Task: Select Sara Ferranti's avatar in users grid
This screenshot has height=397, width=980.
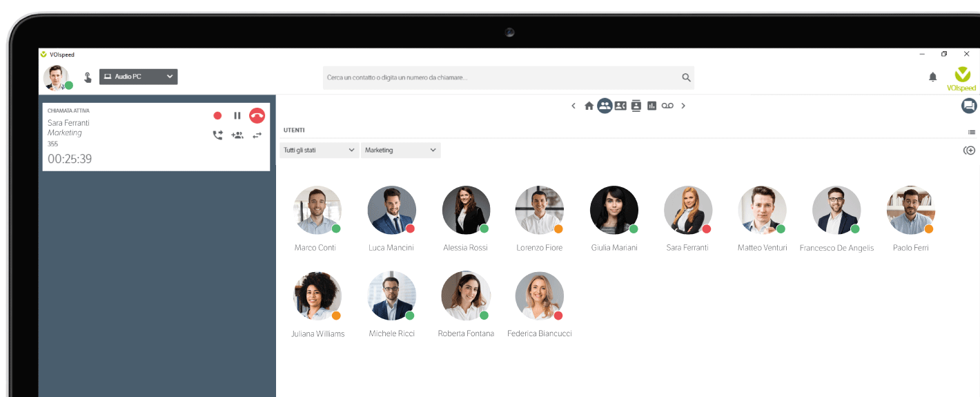Action: click(x=687, y=210)
